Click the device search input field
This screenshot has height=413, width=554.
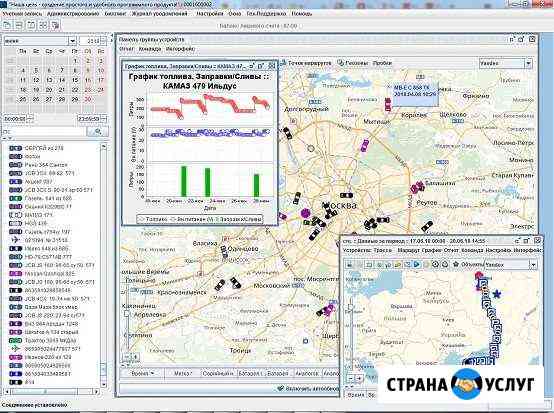click(45, 131)
